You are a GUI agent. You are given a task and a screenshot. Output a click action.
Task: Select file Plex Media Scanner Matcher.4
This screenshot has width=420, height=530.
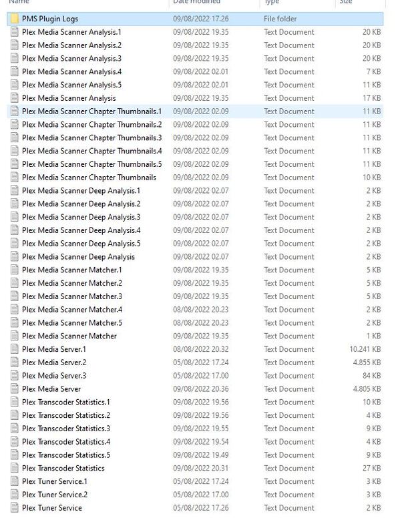[72, 309]
